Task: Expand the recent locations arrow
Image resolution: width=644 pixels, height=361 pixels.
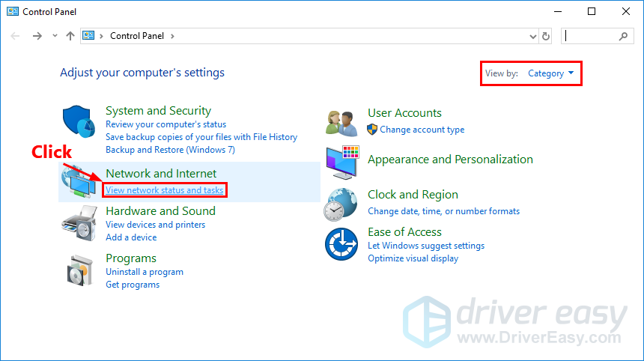Action: point(55,36)
